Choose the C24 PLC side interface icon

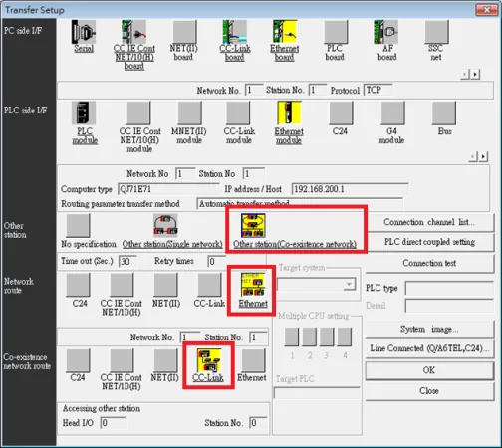tap(341, 113)
